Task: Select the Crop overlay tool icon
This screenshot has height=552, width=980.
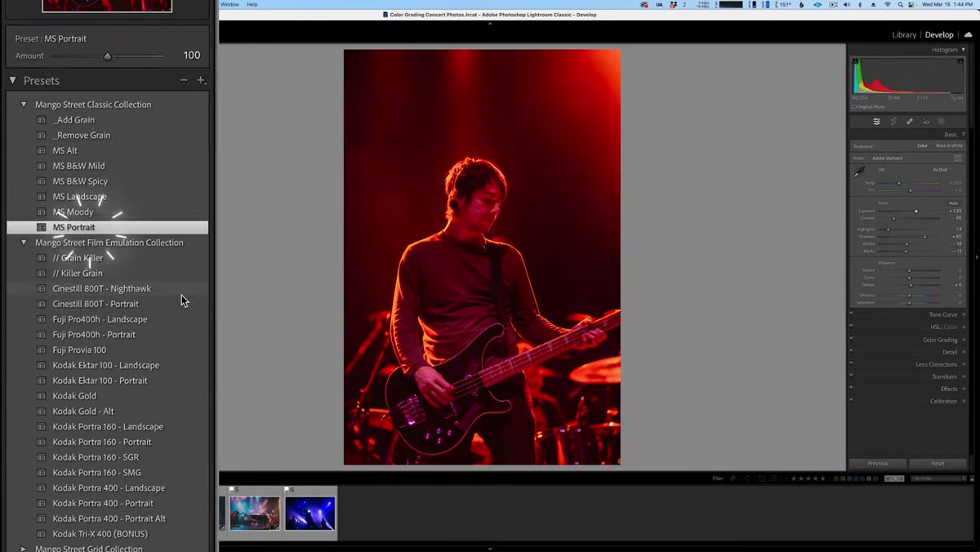Action: (x=893, y=122)
